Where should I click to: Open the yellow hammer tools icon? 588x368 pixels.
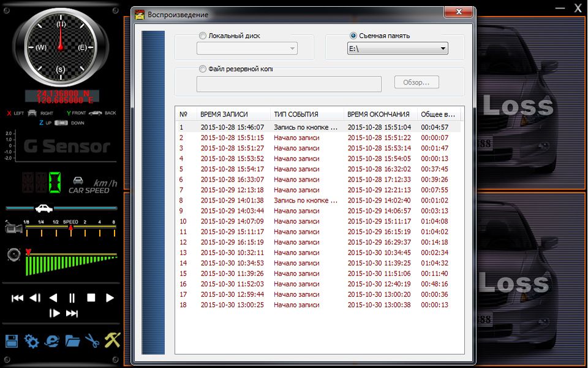click(x=112, y=340)
